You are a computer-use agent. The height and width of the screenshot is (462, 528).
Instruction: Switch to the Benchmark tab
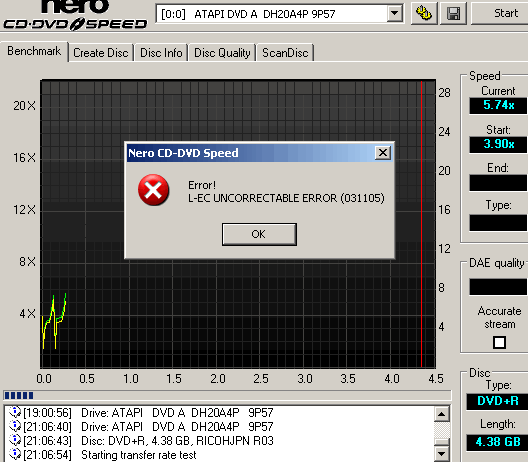click(x=34, y=51)
